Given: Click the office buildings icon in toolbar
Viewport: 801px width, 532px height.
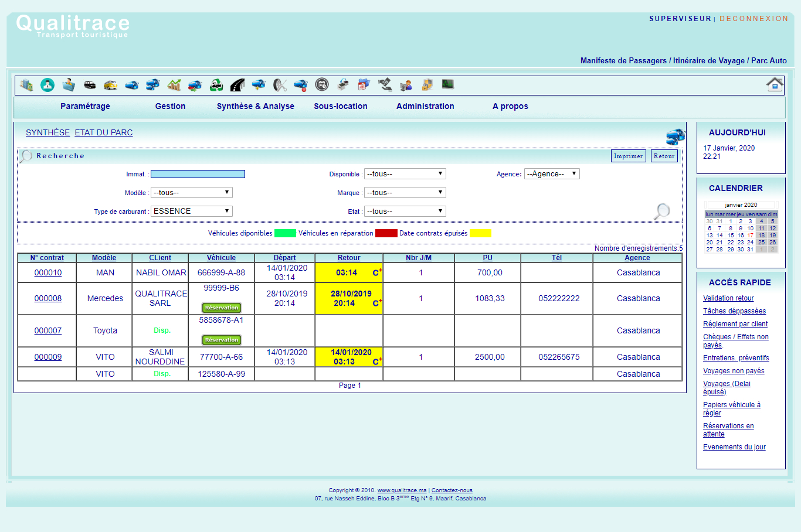Looking at the screenshot, I should [26, 85].
